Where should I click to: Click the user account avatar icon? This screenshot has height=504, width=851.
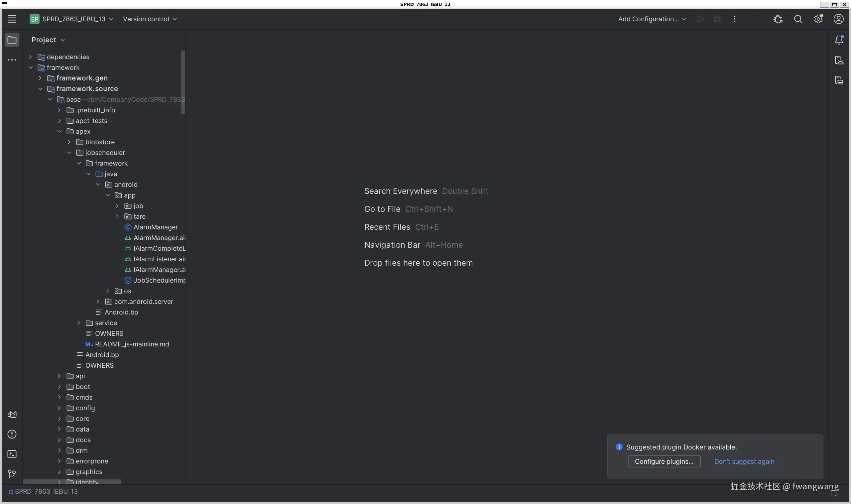(838, 19)
